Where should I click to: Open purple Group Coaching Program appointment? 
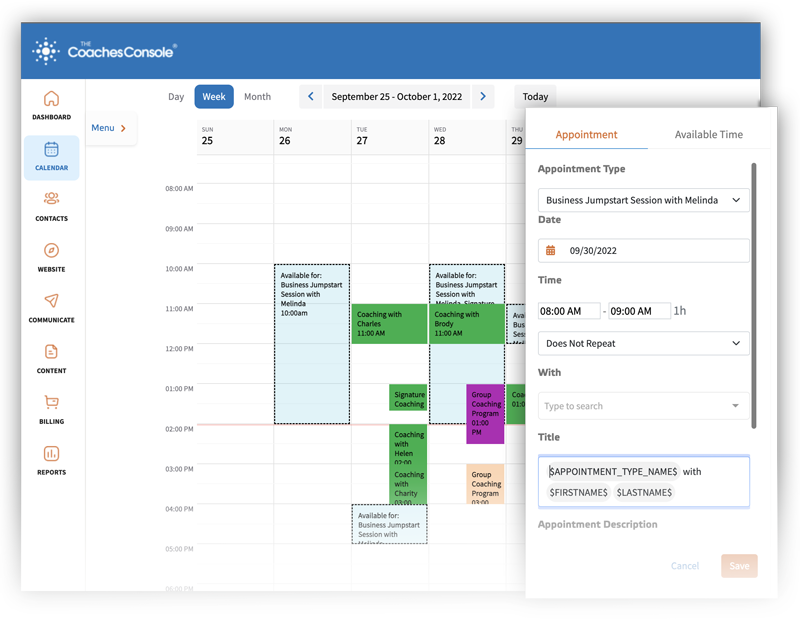click(485, 414)
